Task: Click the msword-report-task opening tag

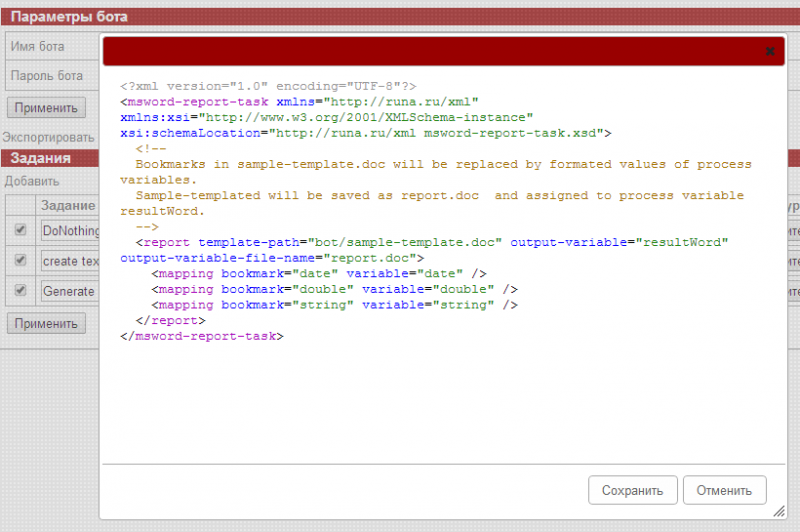Action: click(x=299, y=102)
